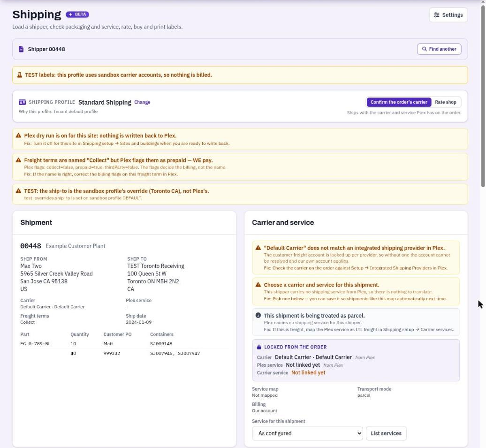This screenshot has height=448, width=486.
Task: Click the shipping profile card icon
Action: (x=23, y=102)
